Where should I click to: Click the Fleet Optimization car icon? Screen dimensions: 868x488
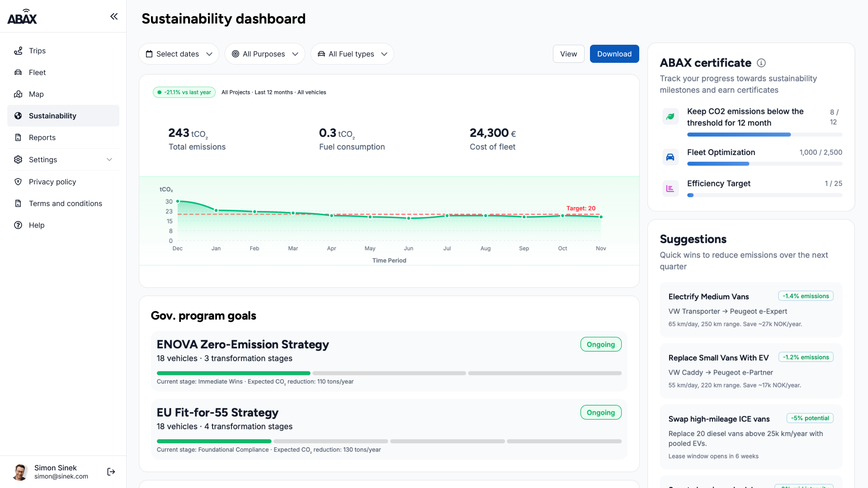(670, 157)
